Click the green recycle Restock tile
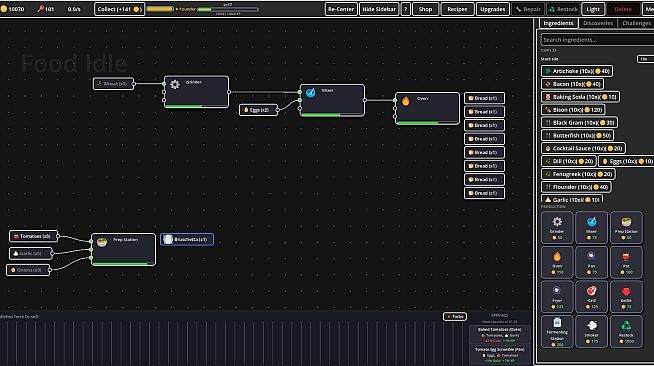 [626, 331]
